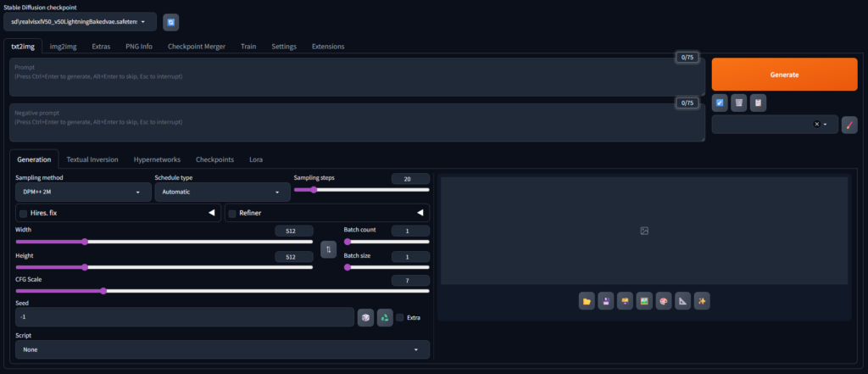The height and width of the screenshot is (374, 868).
Task: Switch to the img2img tab
Action: click(63, 47)
